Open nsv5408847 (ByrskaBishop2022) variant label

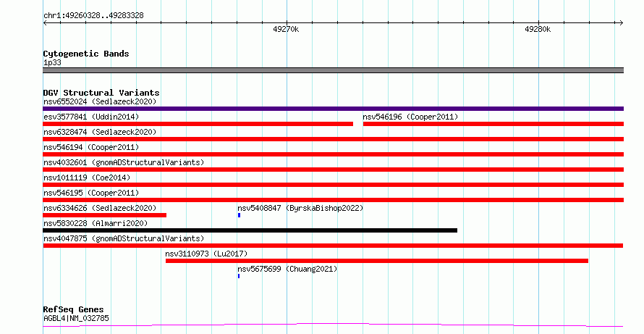(300, 208)
